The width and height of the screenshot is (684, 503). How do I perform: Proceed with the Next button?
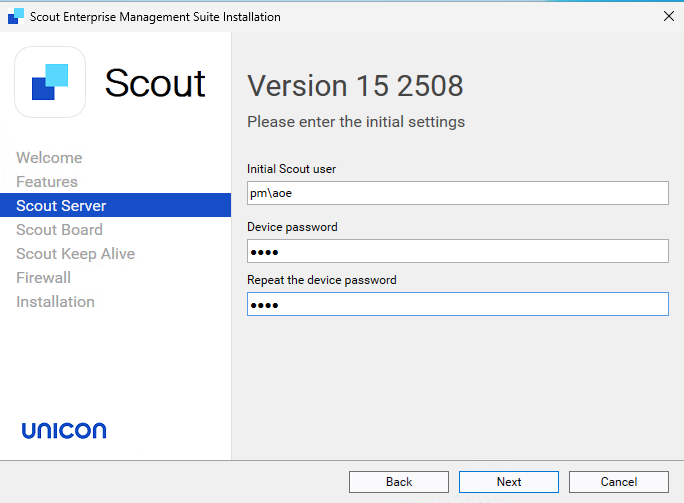tap(509, 482)
